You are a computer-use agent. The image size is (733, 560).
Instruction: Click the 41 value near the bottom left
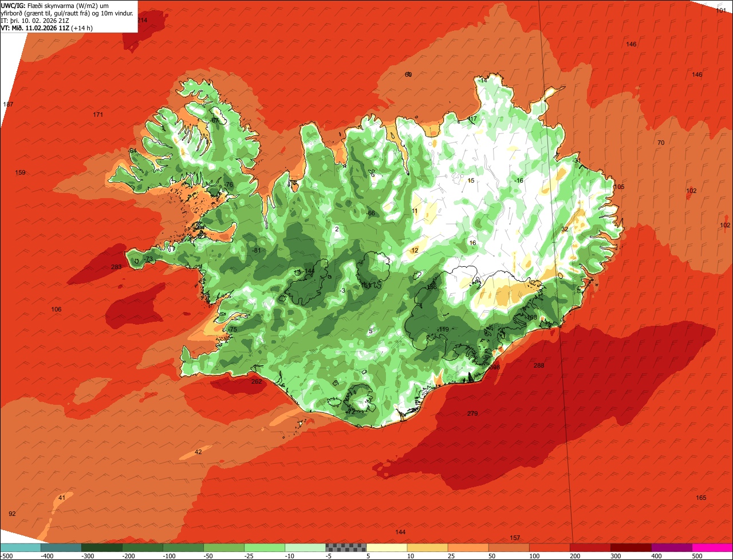[62, 498]
